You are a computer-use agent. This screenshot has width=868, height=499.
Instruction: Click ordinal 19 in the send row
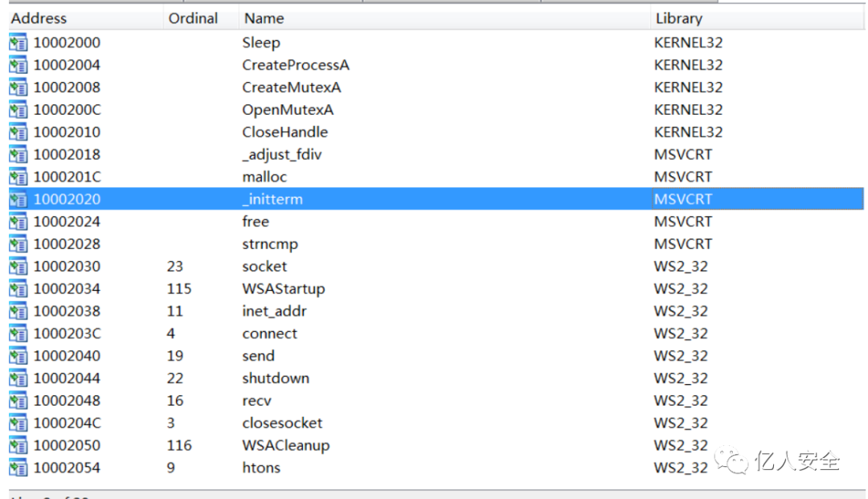click(175, 356)
